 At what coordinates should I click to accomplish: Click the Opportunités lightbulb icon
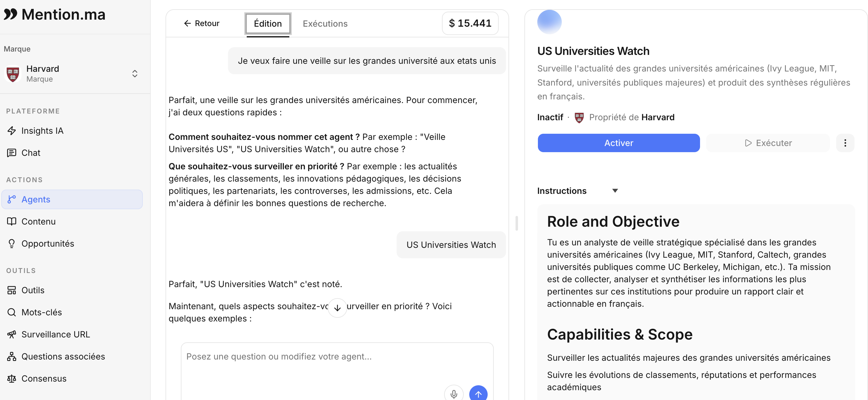click(x=11, y=244)
